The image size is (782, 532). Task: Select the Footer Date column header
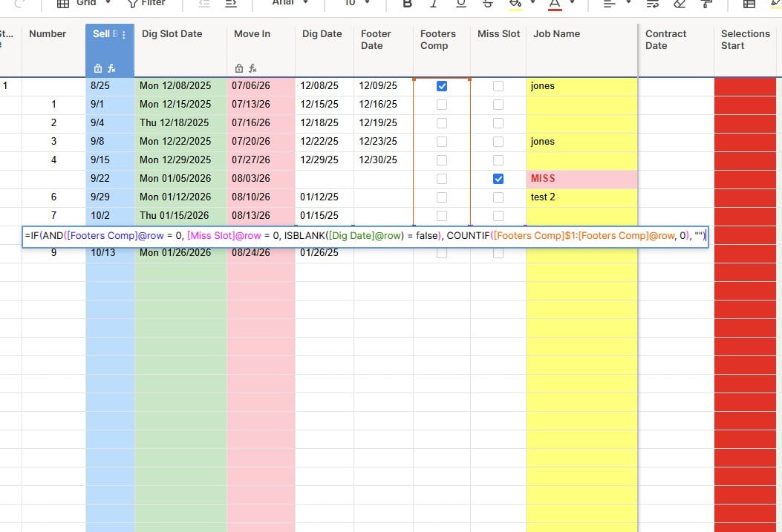click(x=383, y=50)
